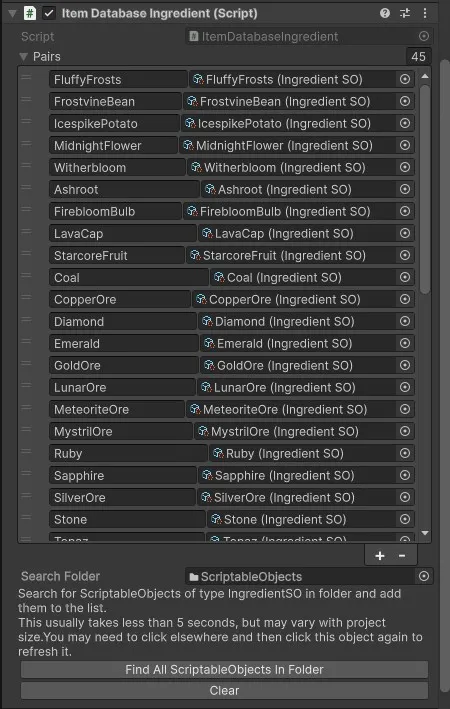450x709 pixels.
Task: Click the list scroll-down arrow
Action: click(x=425, y=533)
